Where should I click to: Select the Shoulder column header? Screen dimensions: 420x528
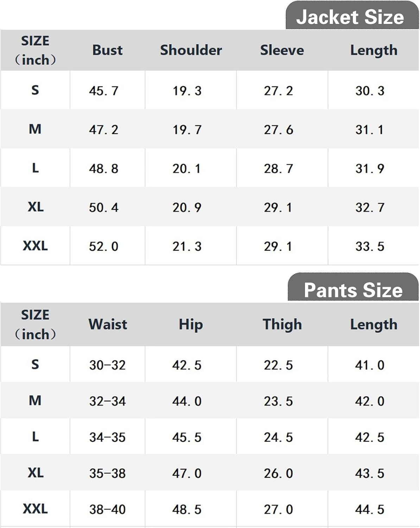pos(191,50)
